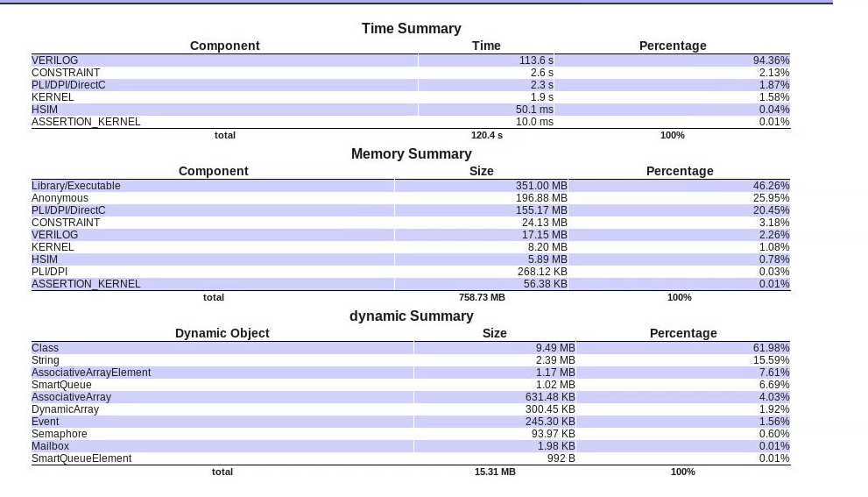Click the PLI/DPI/DirectC row in Time Summary
Image resolution: width=868 pixels, height=497 pixels.
411,85
